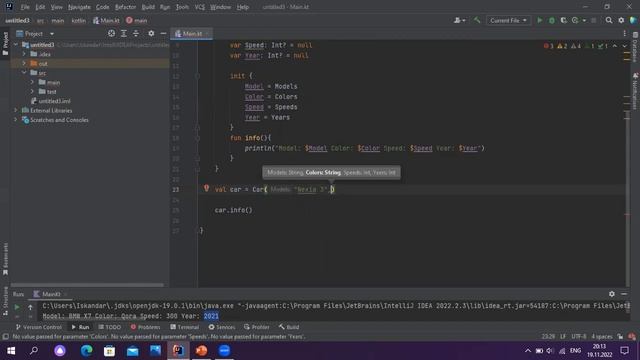Screen dimensions: 640x360
Task: Switch to Main.kt editor tab
Action: click(191, 33)
